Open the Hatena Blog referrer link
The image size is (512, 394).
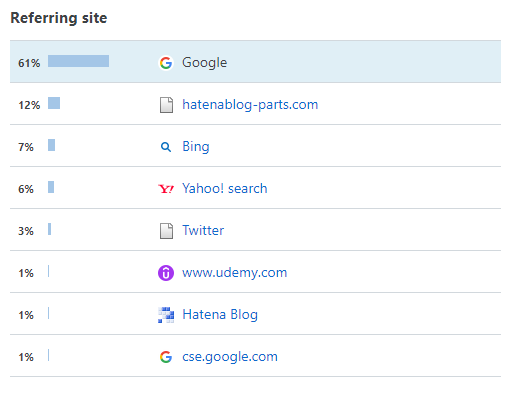pyautogui.click(x=220, y=315)
